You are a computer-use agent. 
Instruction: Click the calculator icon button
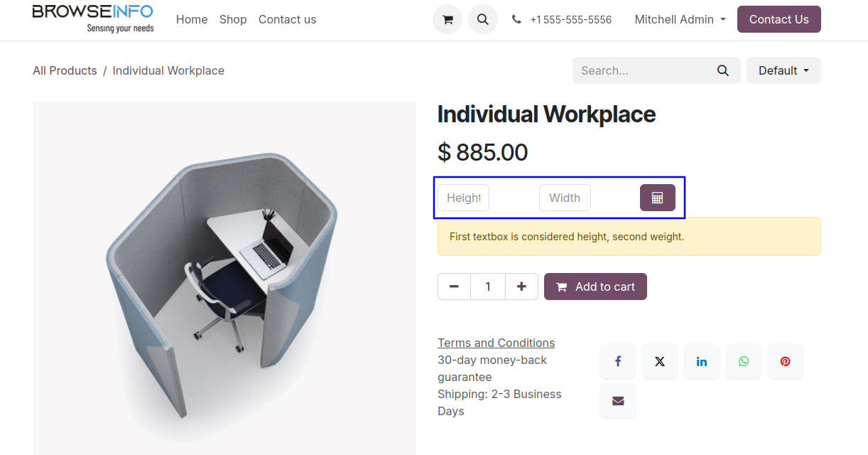tap(657, 198)
